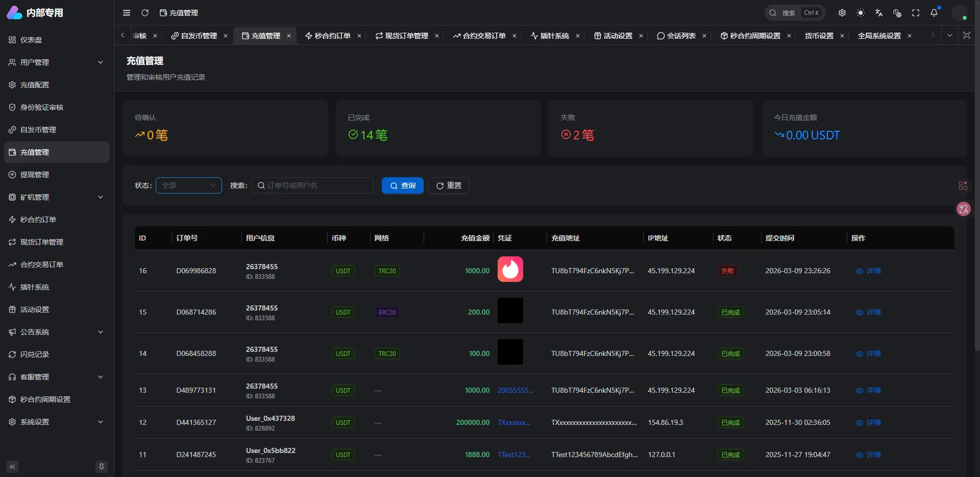View 详情 for order D069986828
The width and height of the screenshot is (980, 477).
coord(868,271)
